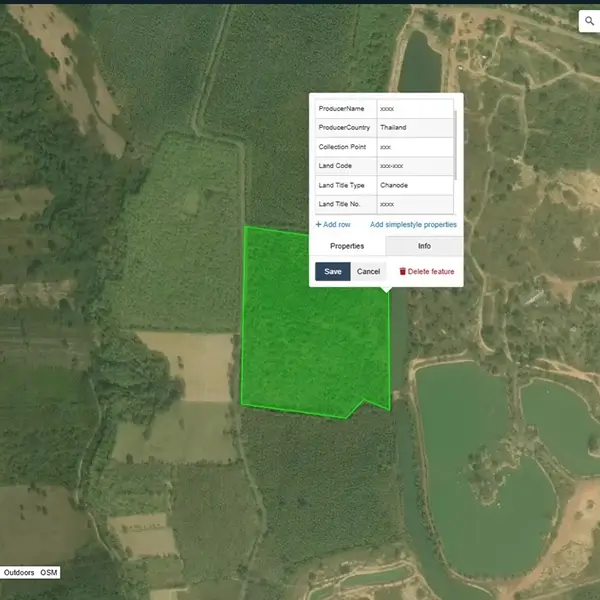Screen dimensions: 600x600
Task: Edit the Land Code value field
Action: pyautogui.click(x=415, y=166)
